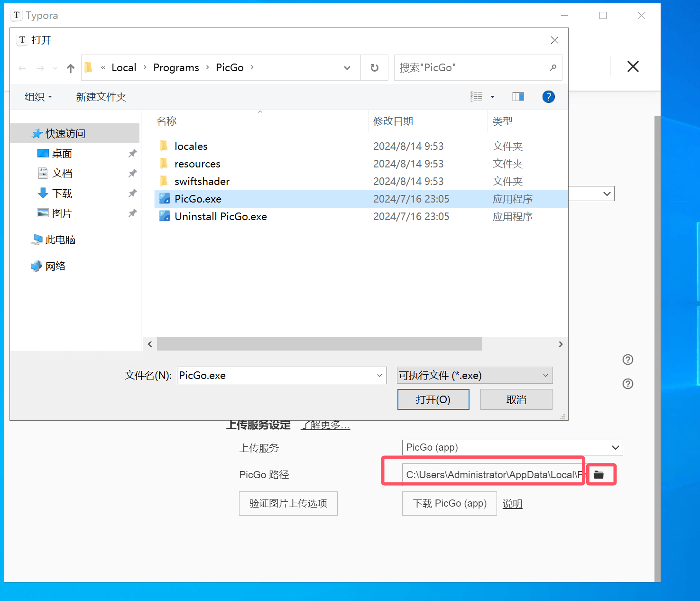Click the PicGo 路径 text field
This screenshot has width=700, height=601.
click(495, 475)
